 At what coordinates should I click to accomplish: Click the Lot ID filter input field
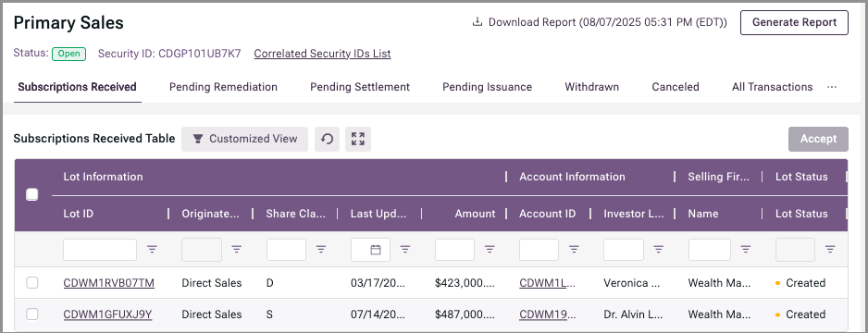(x=100, y=250)
